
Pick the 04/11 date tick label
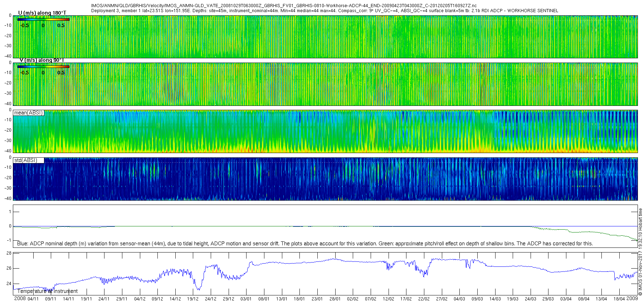tap(33, 299)
